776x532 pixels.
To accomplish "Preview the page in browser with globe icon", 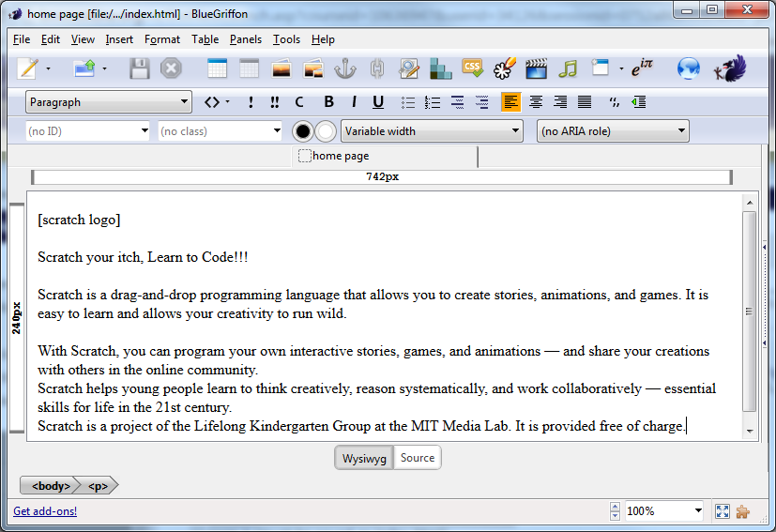I will [689, 68].
